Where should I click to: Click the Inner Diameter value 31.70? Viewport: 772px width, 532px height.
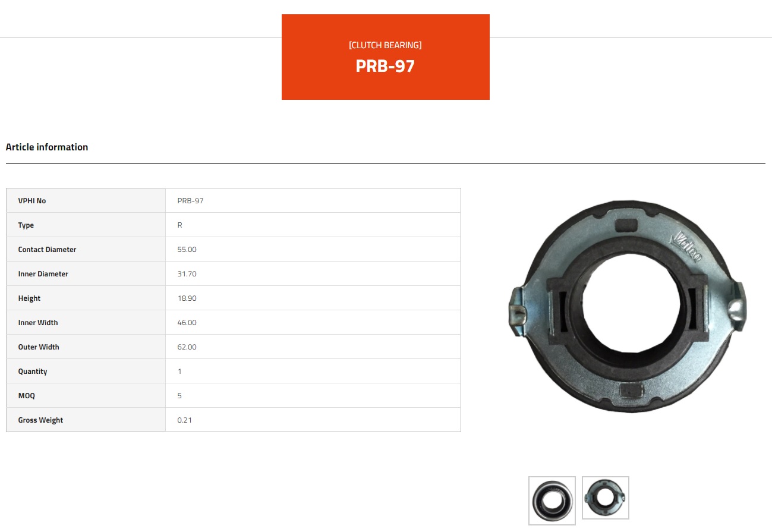coord(187,274)
